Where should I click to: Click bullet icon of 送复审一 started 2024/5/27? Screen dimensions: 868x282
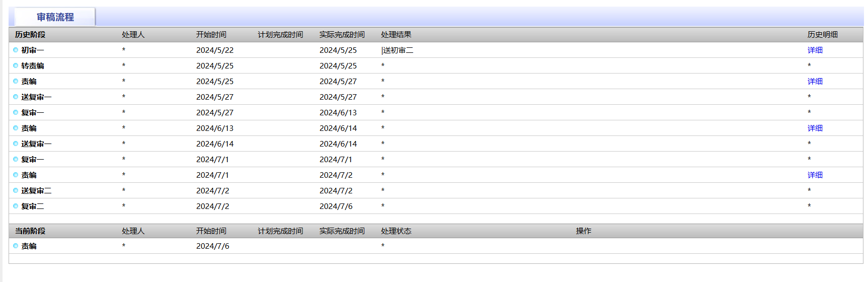pos(16,97)
